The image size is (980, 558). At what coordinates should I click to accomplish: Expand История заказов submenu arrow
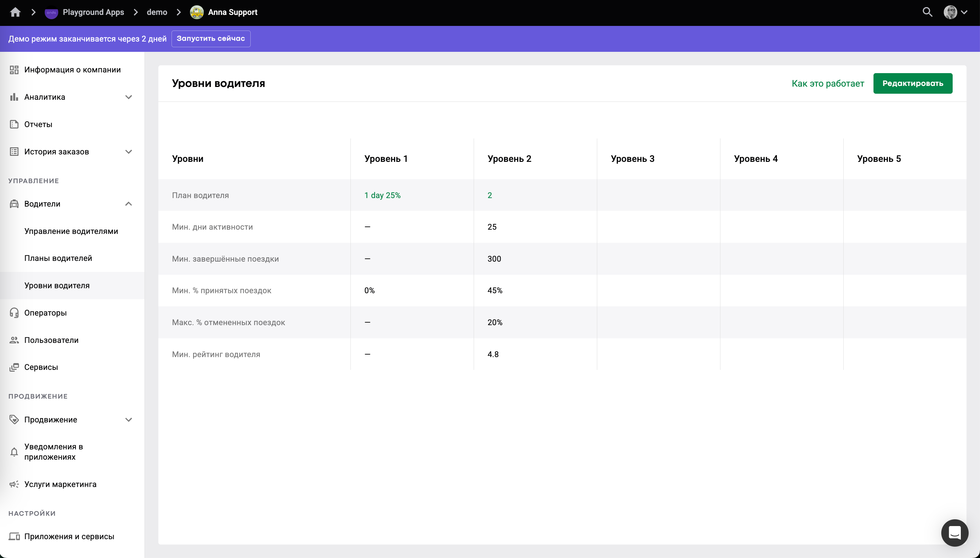[x=129, y=152]
